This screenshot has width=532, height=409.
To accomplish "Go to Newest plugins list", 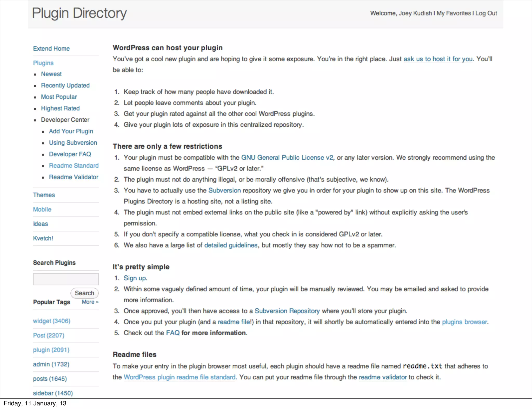I will (x=51, y=74).
